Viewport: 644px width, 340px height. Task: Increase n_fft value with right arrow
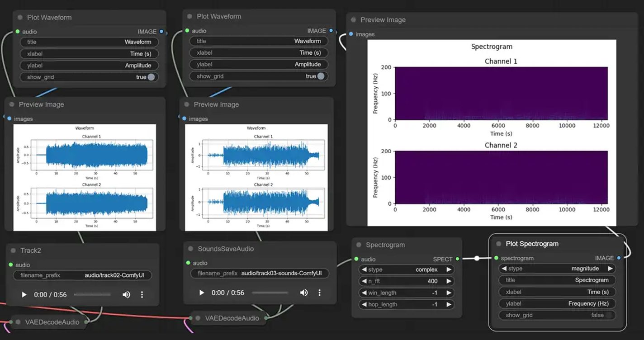449,281
